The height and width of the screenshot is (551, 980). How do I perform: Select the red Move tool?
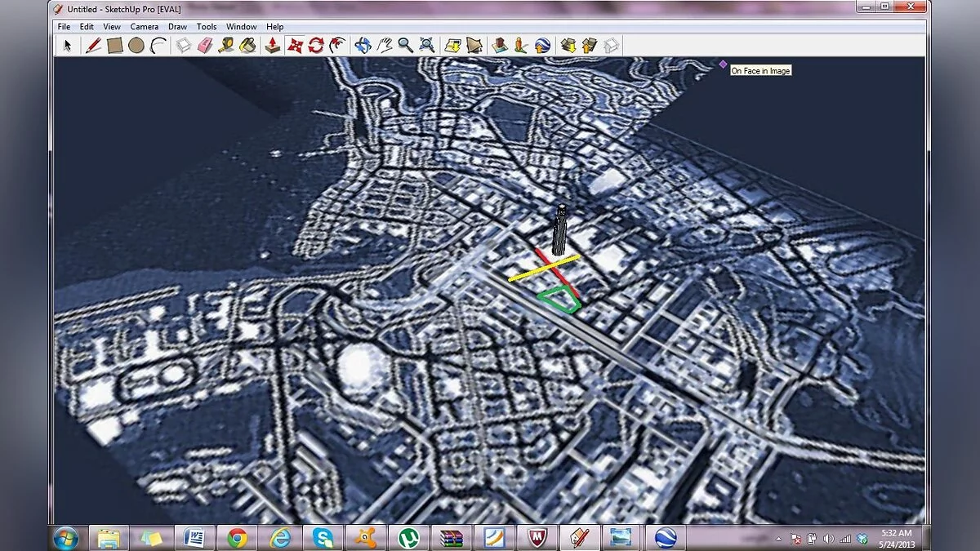(x=295, y=46)
